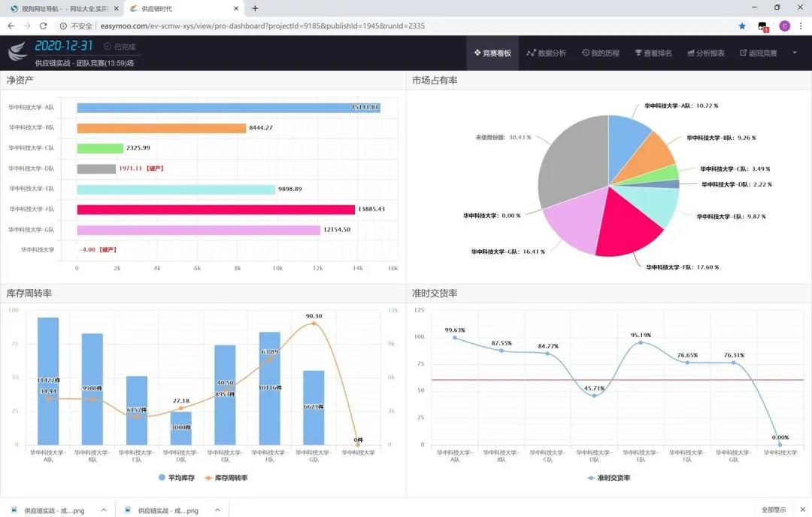Click the 我的历程 clock icon
The height and width of the screenshot is (517, 812).
coord(586,53)
